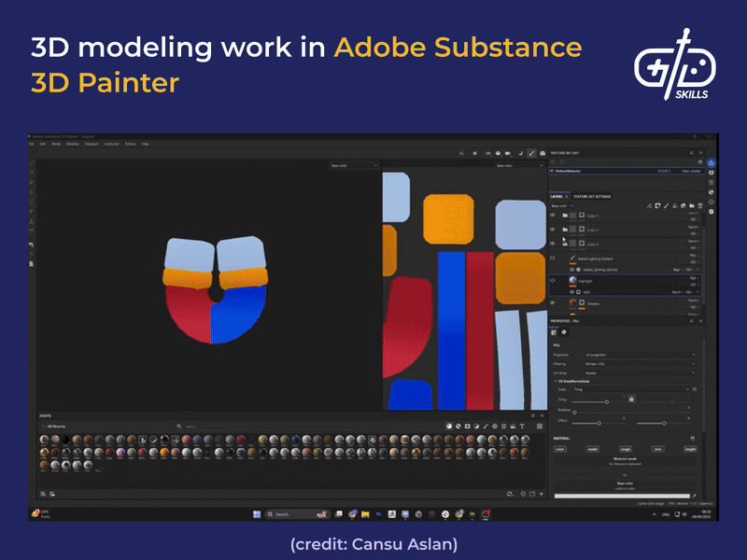
Task: Add a folder in the Layers panel
Action: coord(691,206)
